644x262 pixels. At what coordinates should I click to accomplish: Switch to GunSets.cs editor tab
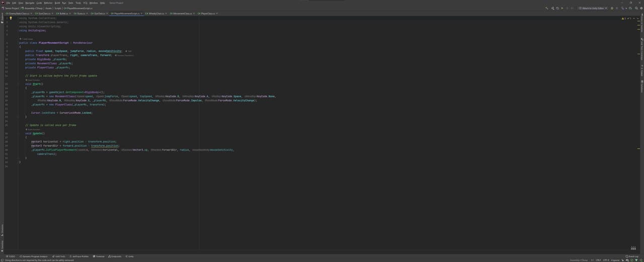click(99, 14)
